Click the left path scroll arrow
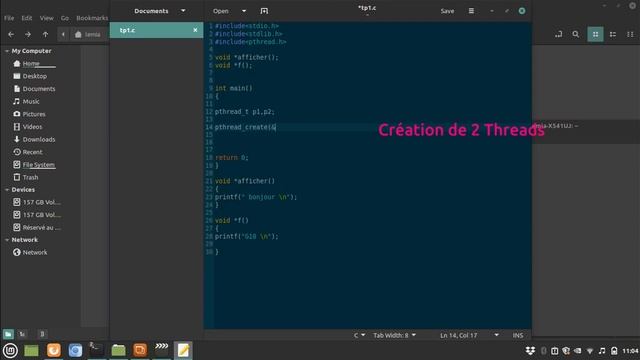Viewport: 640px width, 360px height. (x=63, y=34)
